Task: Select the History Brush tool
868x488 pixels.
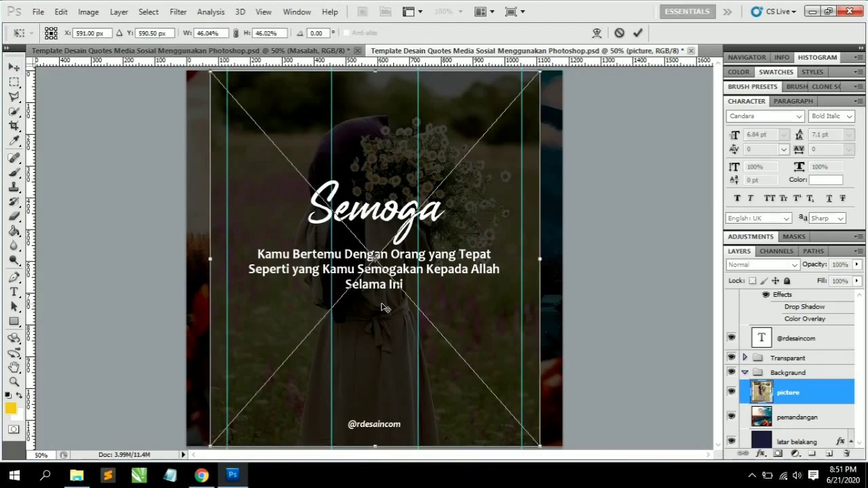Action: point(14,201)
